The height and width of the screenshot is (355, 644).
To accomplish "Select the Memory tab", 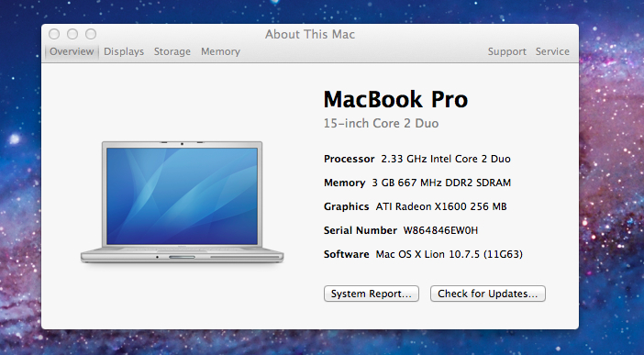I will 220,51.
